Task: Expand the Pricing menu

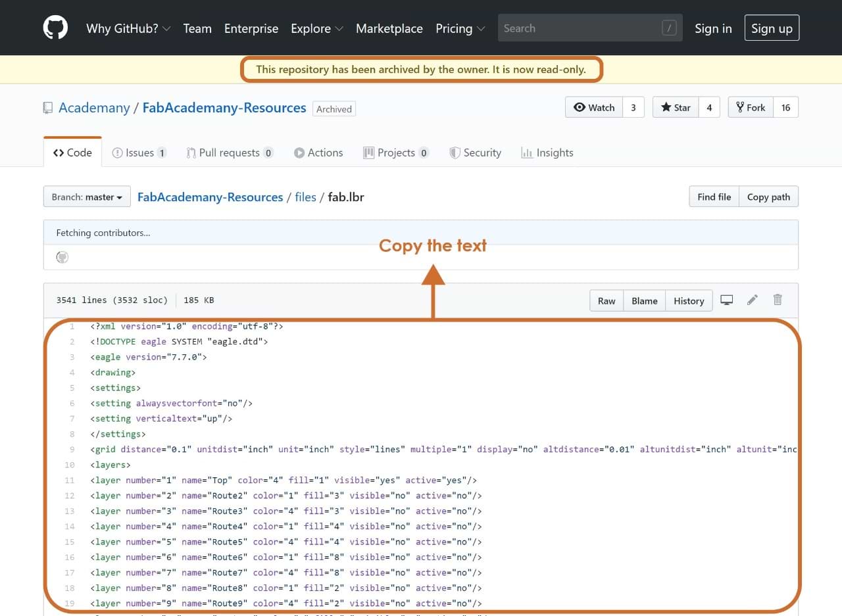Action: click(460, 28)
